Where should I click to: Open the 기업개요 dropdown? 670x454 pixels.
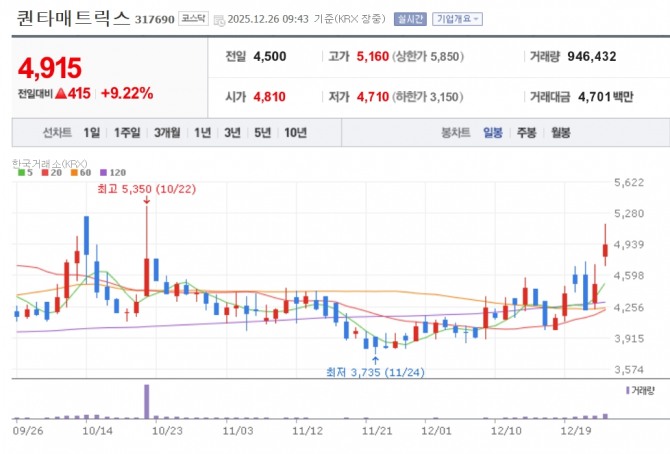point(457,19)
